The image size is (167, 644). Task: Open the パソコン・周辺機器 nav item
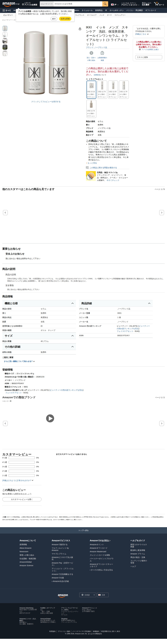(x=135, y=11)
